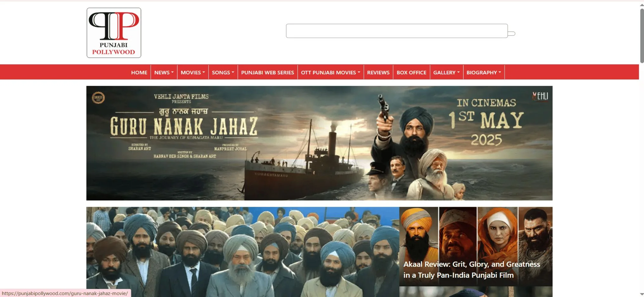Viewport: 644px width, 297px height.
Task: Open the MOVIES dropdown menu
Action: click(x=193, y=72)
